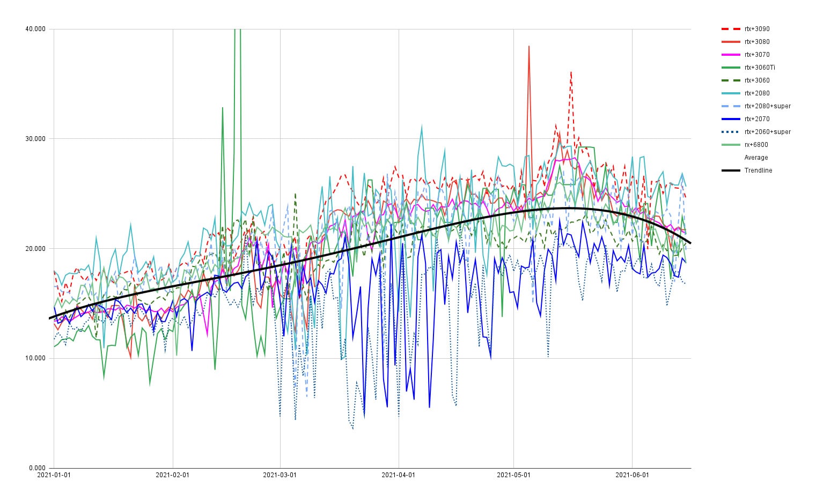
Task: Click the 2021-01-01 x-axis date label
Action: click(x=54, y=475)
